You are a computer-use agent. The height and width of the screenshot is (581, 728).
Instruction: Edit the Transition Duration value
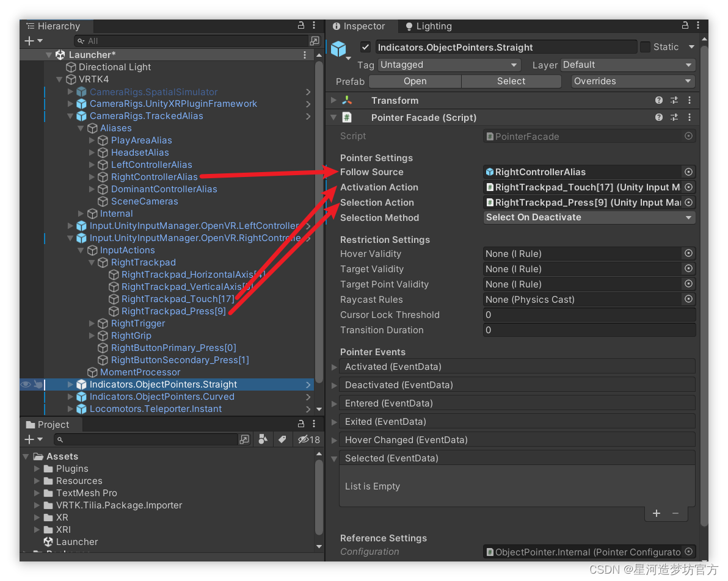tap(589, 330)
